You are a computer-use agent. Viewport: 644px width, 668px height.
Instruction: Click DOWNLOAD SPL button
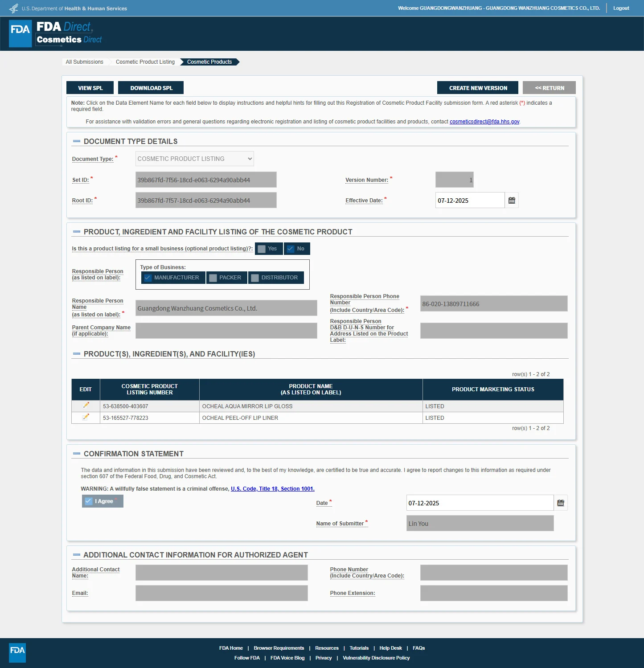tap(151, 88)
